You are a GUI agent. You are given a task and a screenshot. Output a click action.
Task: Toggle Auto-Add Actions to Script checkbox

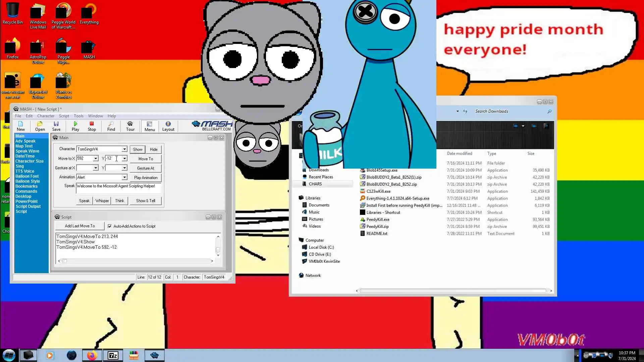point(110,226)
